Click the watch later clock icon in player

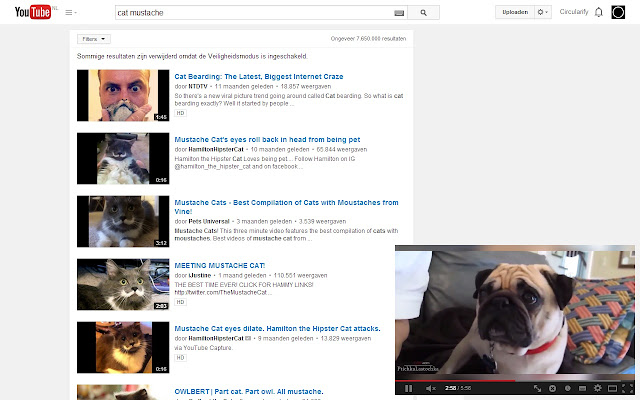567,388
